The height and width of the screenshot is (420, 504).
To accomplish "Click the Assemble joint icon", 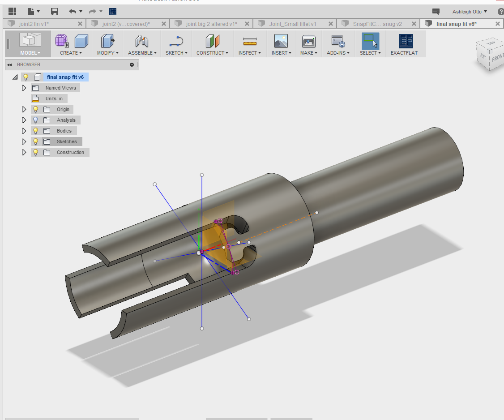I will 142,41.
